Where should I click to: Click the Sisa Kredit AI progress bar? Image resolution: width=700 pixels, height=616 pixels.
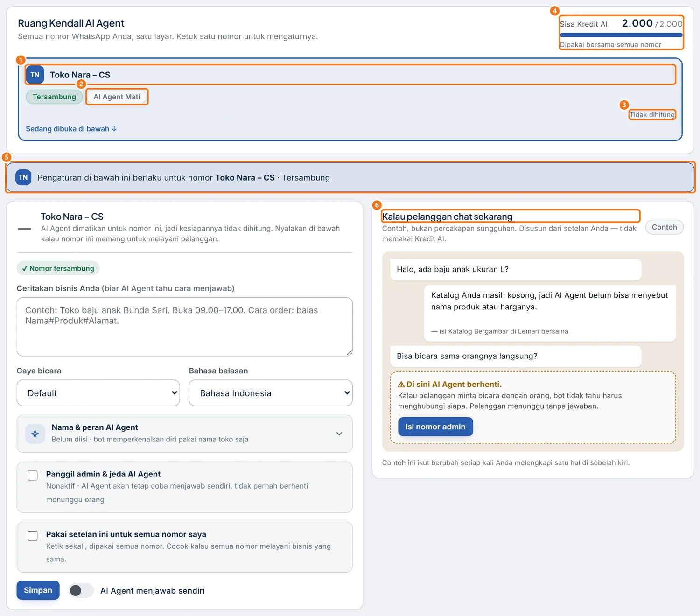click(621, 35)
